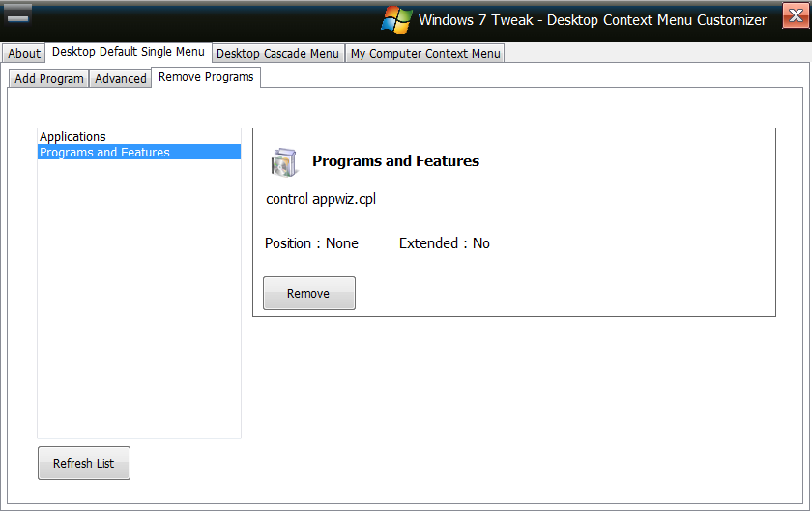
Task: Click the Remove button
Action: tap(309, 293)
